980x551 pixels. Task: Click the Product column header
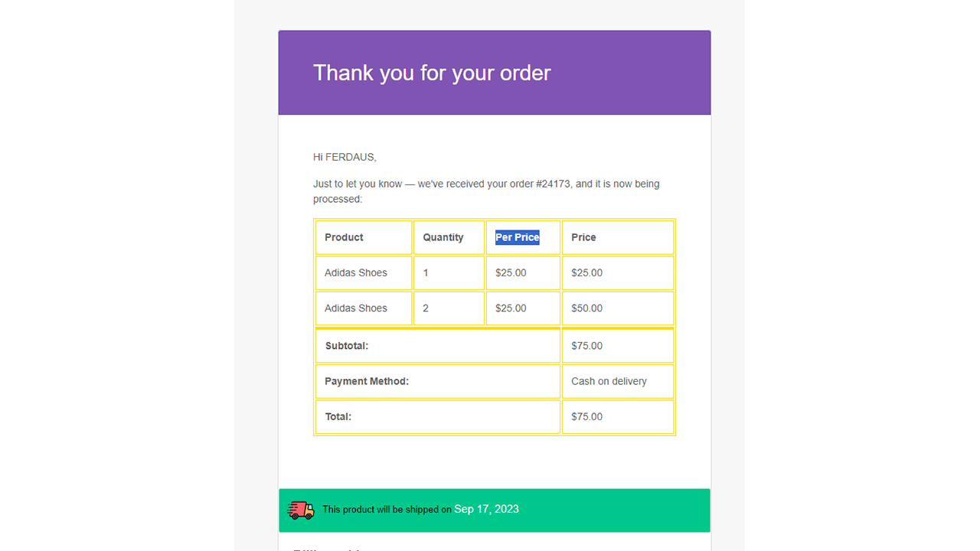344,237
